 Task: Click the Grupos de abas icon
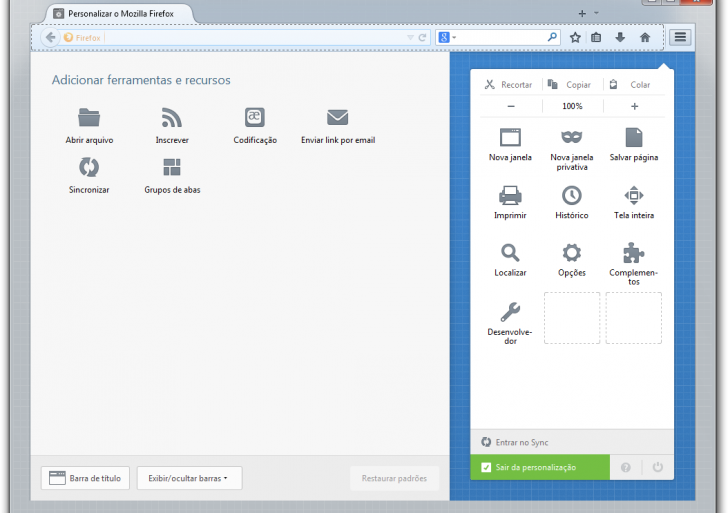172,167
